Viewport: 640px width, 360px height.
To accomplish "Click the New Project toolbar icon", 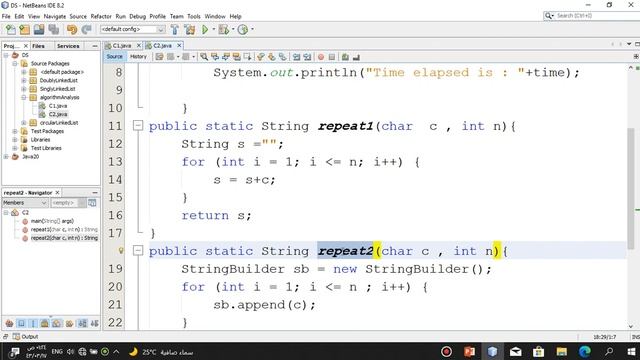I will tap(24, 29).
